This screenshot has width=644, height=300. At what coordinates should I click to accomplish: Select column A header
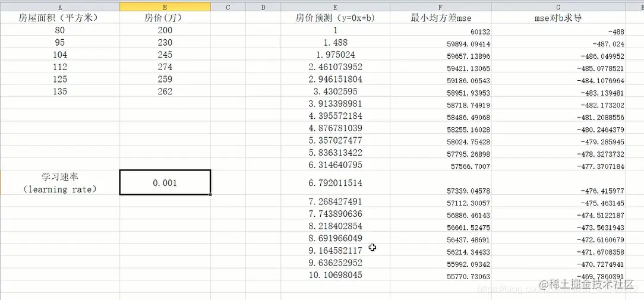(x=60, y=7)
